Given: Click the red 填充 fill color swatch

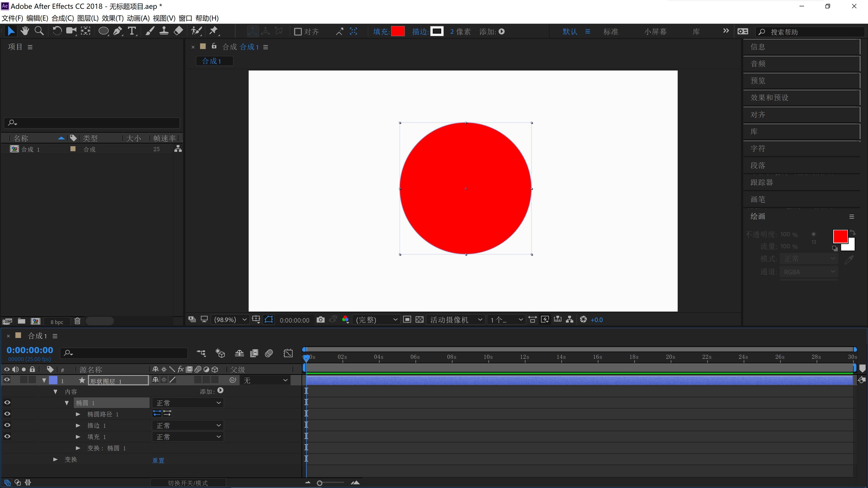Looking at the screenshot, I should (x=398, y=31).
